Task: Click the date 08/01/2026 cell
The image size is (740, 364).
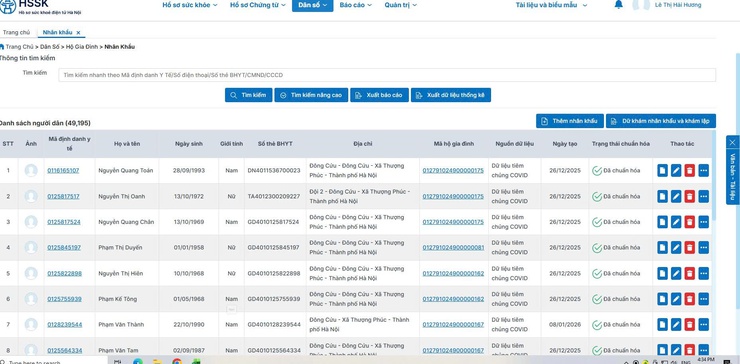Action: pyautogui.click(x=565, y=324)
